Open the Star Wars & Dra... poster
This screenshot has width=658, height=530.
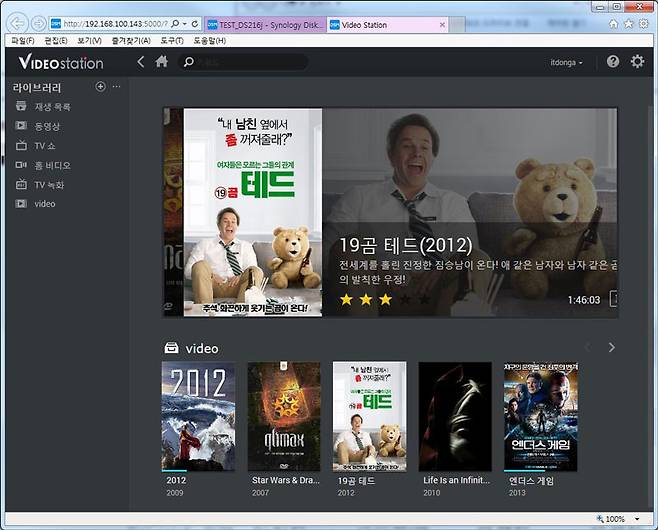tap(284, 416)
